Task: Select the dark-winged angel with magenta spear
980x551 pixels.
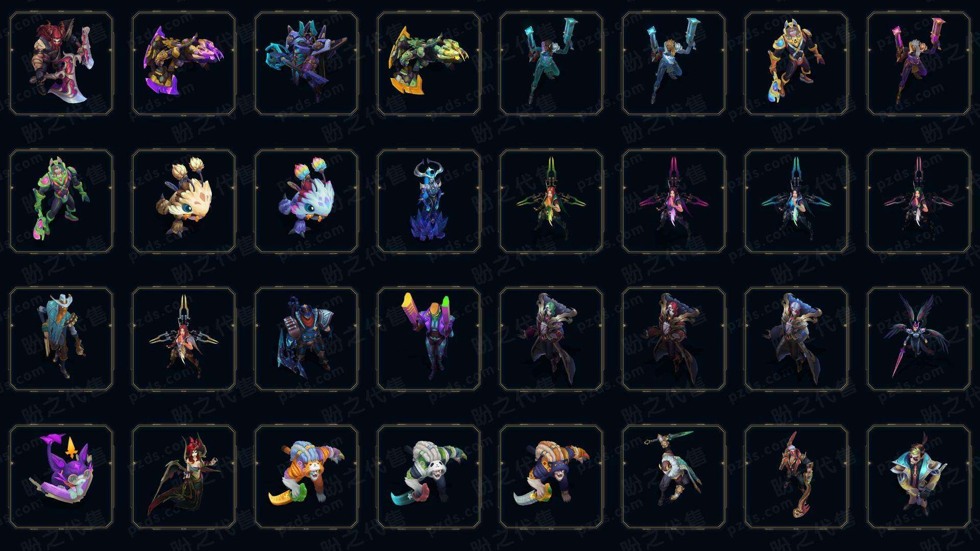Action: 919,339
